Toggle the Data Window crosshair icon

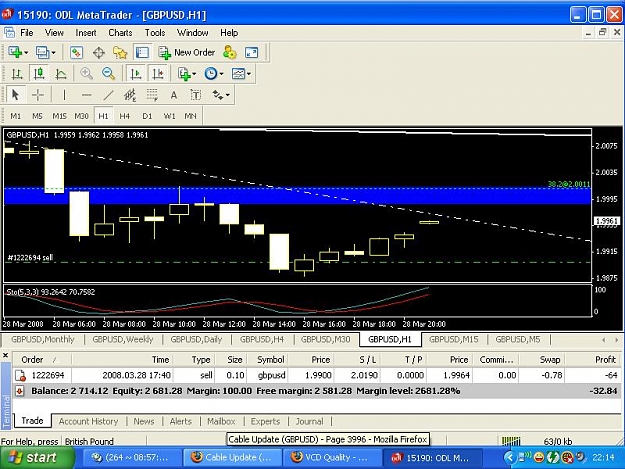98,52
